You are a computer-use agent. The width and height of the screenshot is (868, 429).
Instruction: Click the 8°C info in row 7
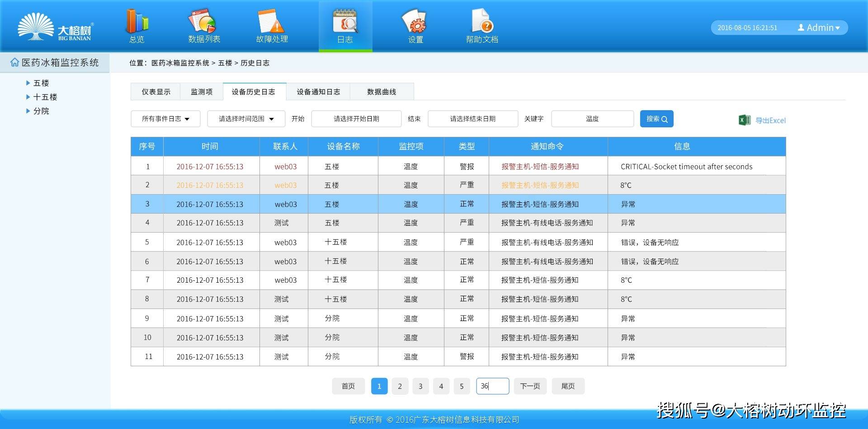pyautogui.click(x=626, y=280)
